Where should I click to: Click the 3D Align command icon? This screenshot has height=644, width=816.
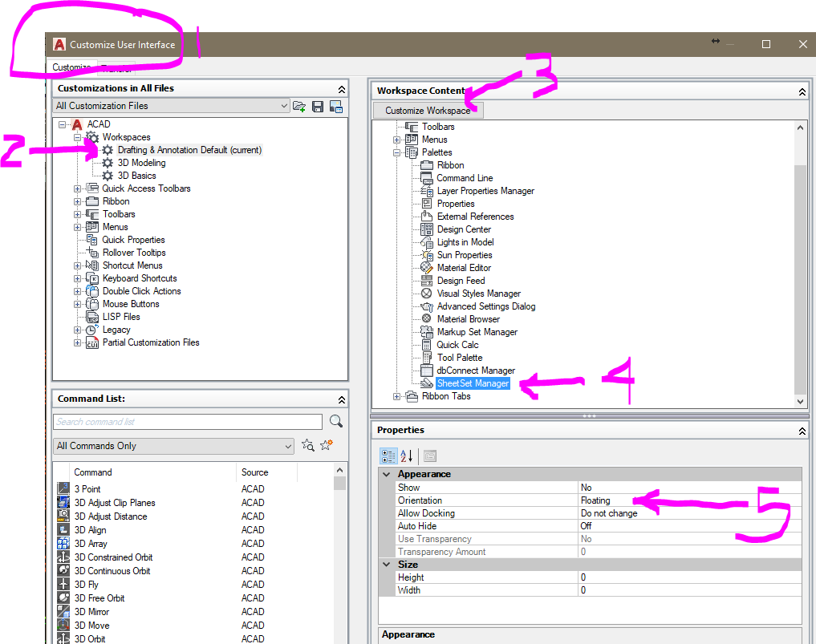[63, 529]
